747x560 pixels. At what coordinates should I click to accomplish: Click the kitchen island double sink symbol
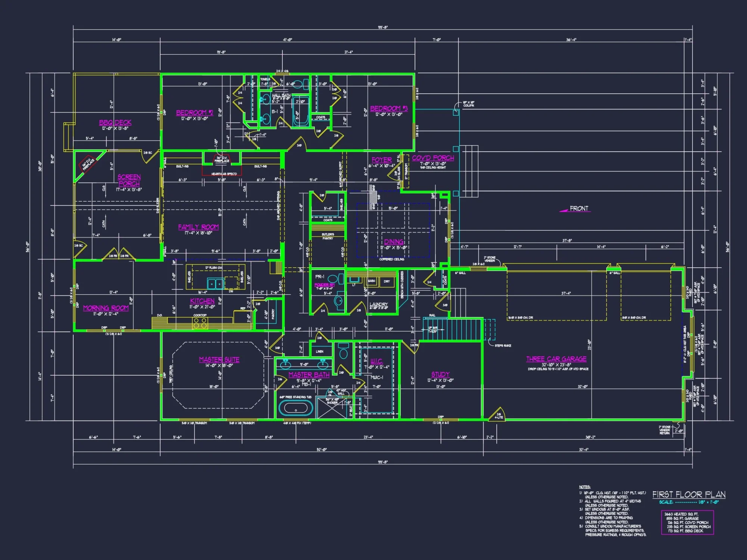coord(215,284)
